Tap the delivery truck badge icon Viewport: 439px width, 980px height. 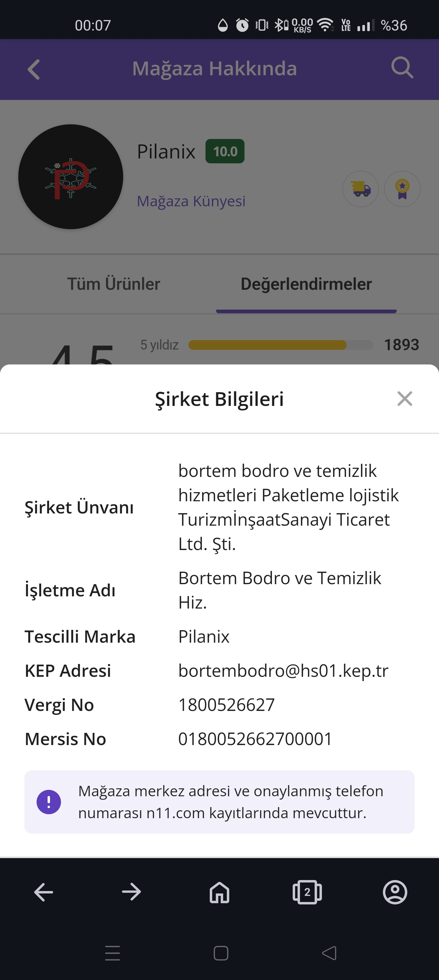(360, 189)
